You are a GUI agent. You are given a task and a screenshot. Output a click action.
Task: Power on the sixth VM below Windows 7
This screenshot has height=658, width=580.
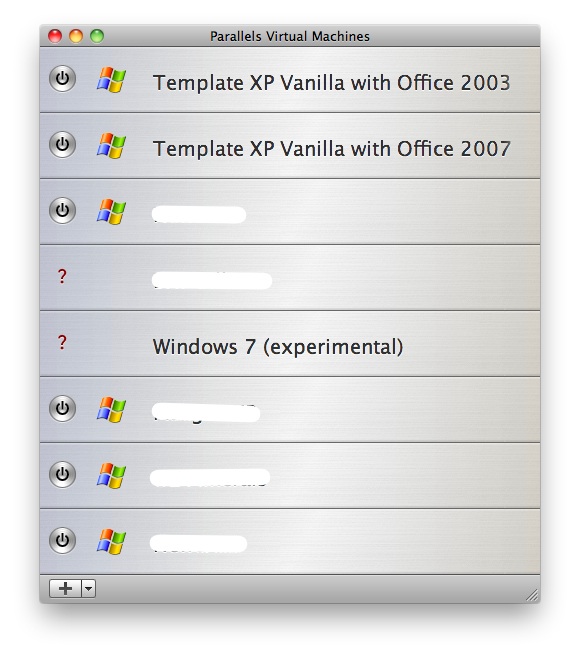pos(63,408)
